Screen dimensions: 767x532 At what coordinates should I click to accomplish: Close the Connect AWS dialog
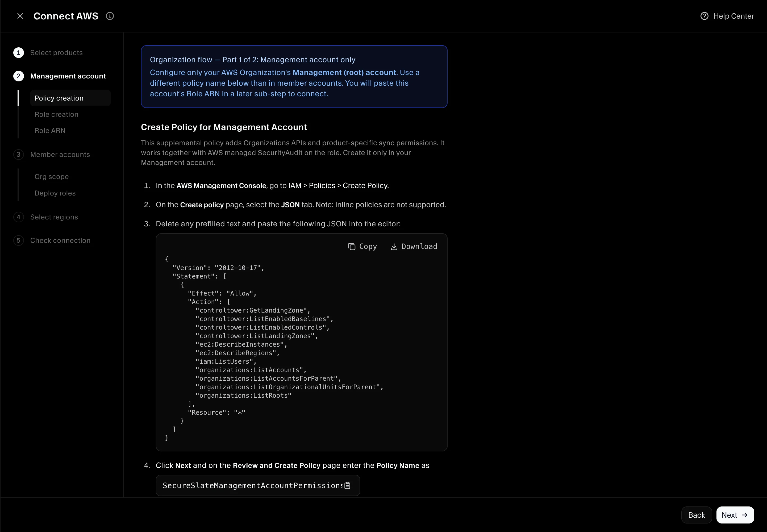click(20, 16)
